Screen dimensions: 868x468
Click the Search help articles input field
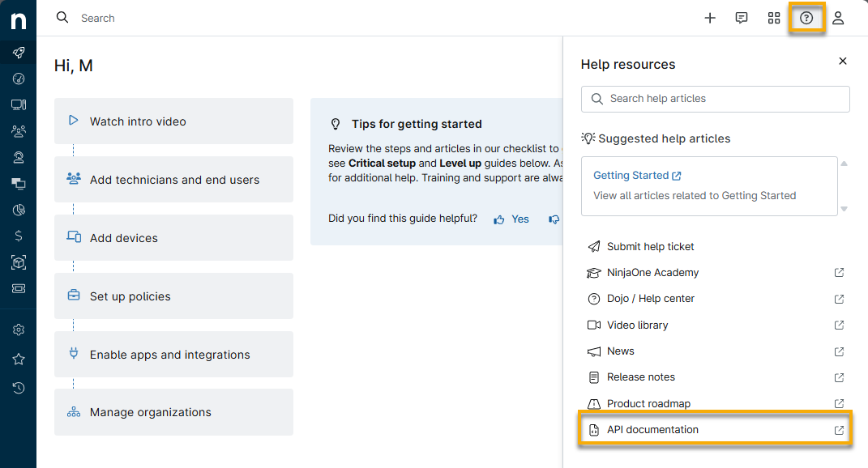click(x=715, y=99)
